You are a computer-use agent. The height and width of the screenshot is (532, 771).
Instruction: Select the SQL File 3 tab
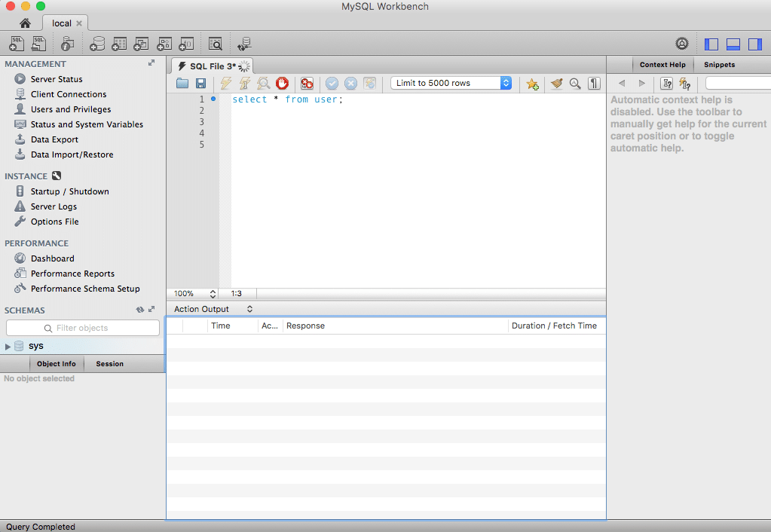coord(213,66)
